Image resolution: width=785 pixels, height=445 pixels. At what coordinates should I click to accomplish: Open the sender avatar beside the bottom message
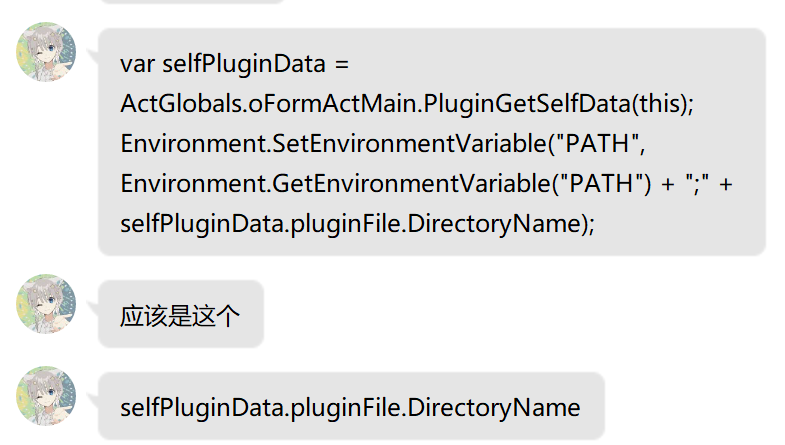46,395
